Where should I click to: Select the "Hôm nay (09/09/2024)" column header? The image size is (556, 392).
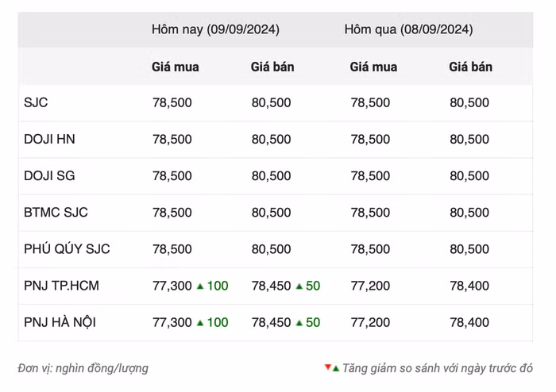point(215,30)
